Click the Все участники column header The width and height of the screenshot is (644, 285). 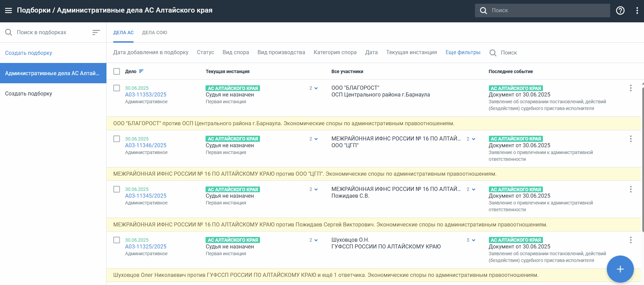347,71
